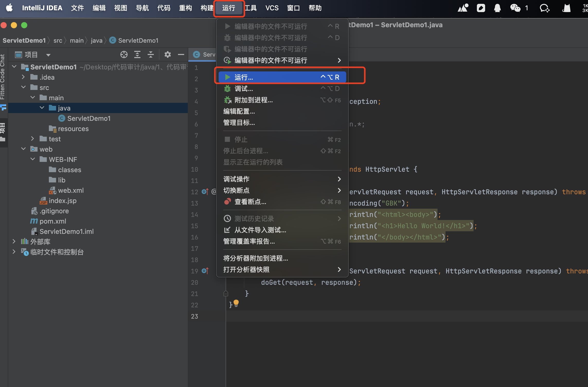Click the Collapse All icon in project panel
The width and height of the screenshot is (588, 387).
point(151,54)
